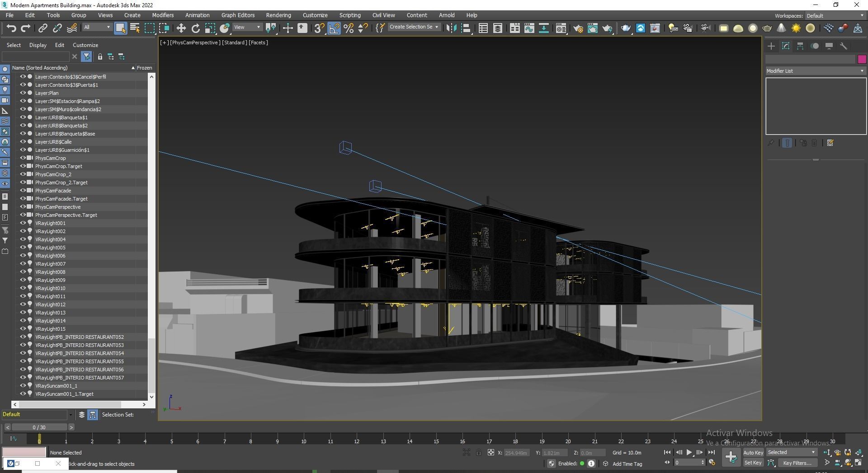Viewport: 868px width, 473px height.
Task: Open the Create panel plus tab
Action: (771, 46)
